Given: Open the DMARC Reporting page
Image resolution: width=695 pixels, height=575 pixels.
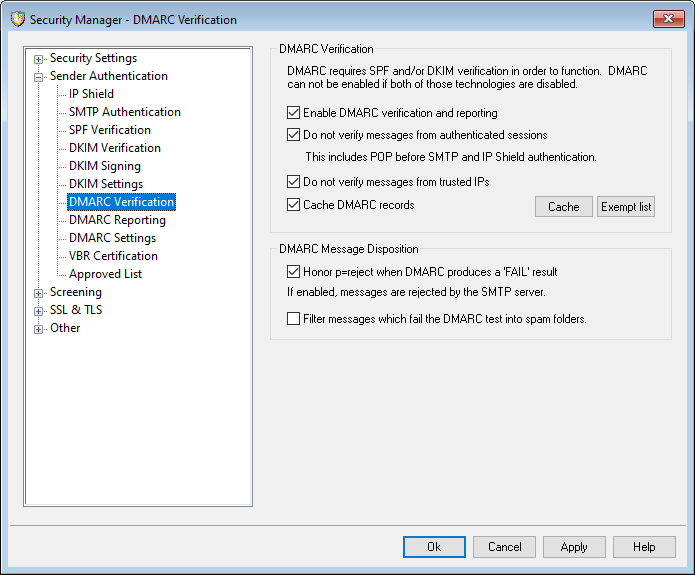Looking at the screenshot, I should pos(117,220).
